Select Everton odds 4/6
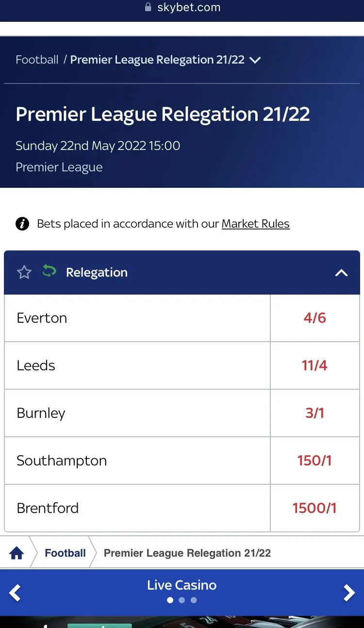The image size is (364, 628). tap(314, 318)
